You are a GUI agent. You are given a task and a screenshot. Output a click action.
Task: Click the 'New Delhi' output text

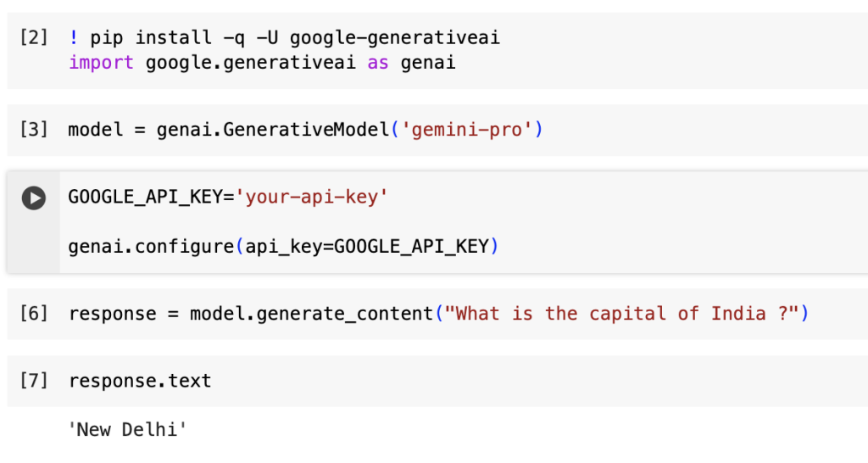pyautogui.click(x=127, y=429)
